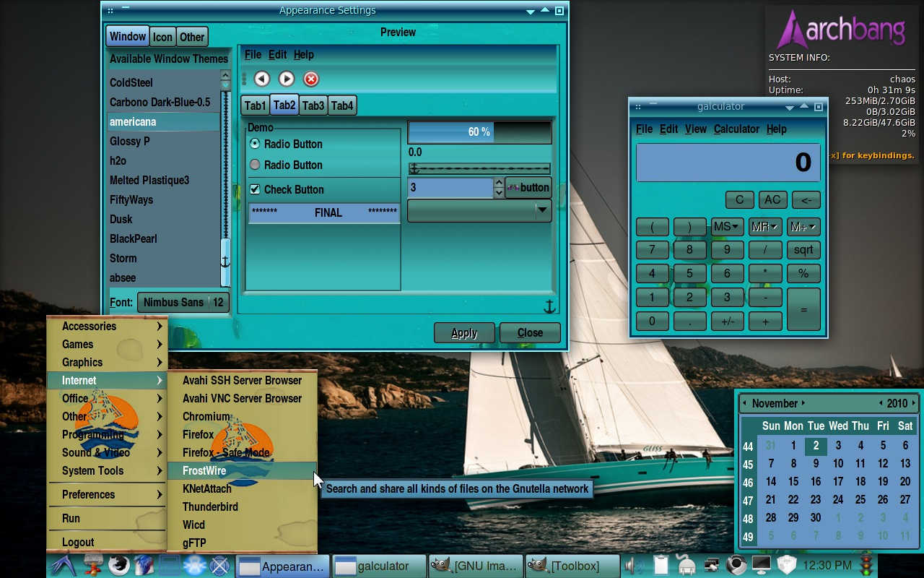Go to the year before 2010
Image resolution: width=924 pixels, height=578 pixels.
coord(881,403)
